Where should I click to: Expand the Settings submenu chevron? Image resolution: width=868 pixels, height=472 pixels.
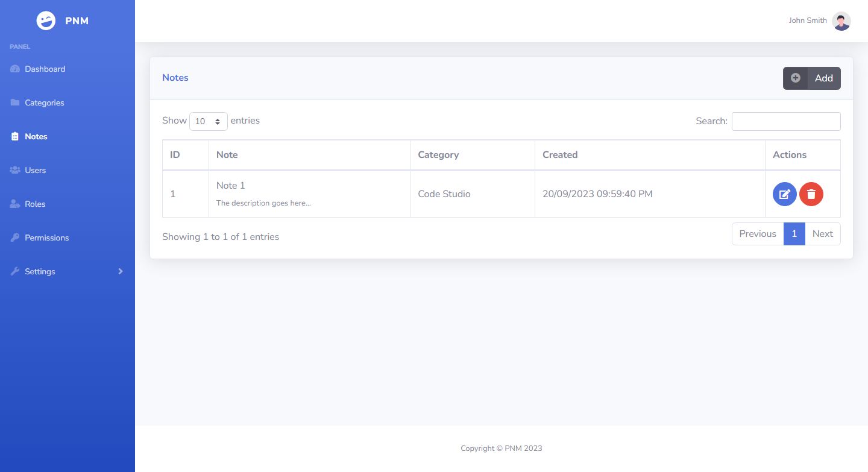(121, 271)
